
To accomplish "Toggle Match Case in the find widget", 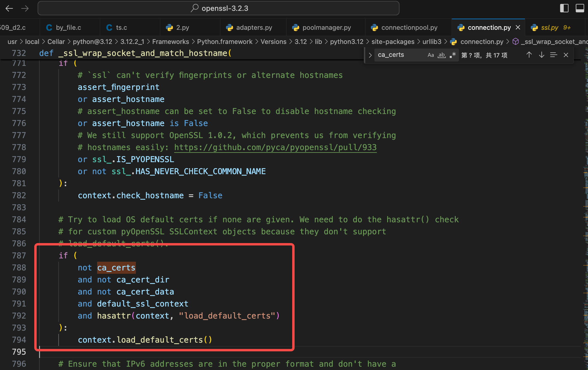I will 431,55.
